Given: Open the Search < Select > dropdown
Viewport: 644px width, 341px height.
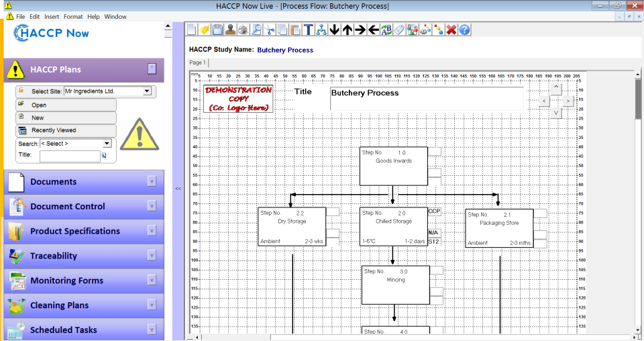Looking at the screenshot, I should coord(107,144).
